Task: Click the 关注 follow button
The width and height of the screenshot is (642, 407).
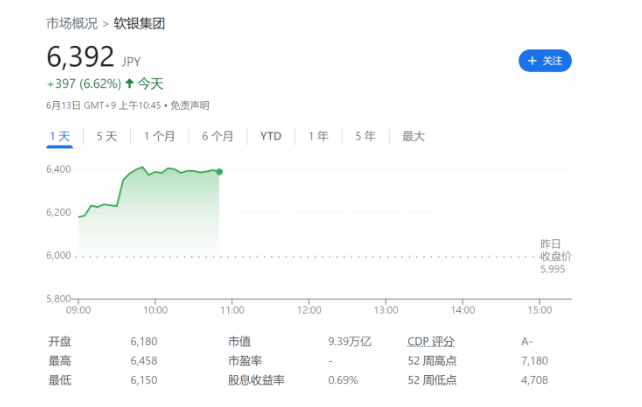Action: [x=545, y=61]
